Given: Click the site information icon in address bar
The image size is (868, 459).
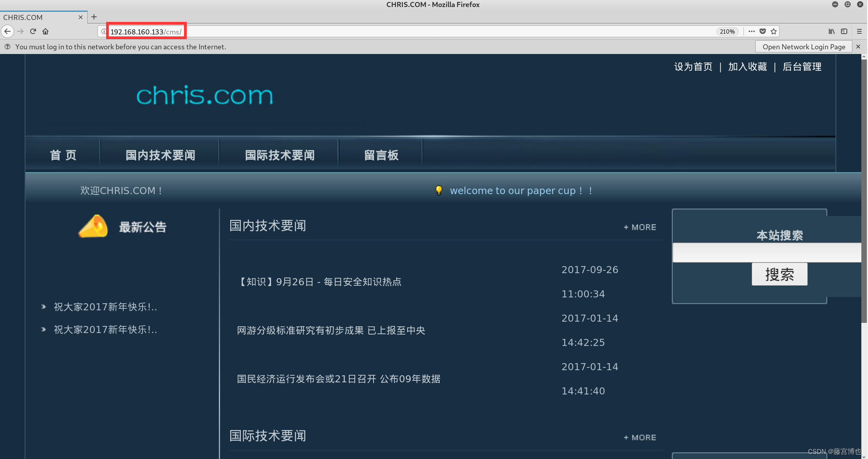Looking at the screenshot, I should tap(103, 31).
